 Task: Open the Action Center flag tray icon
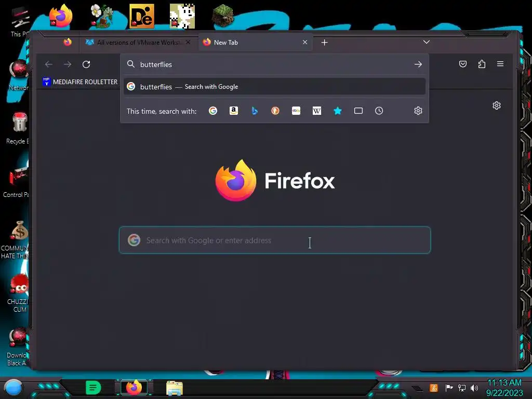coord(449,388)
